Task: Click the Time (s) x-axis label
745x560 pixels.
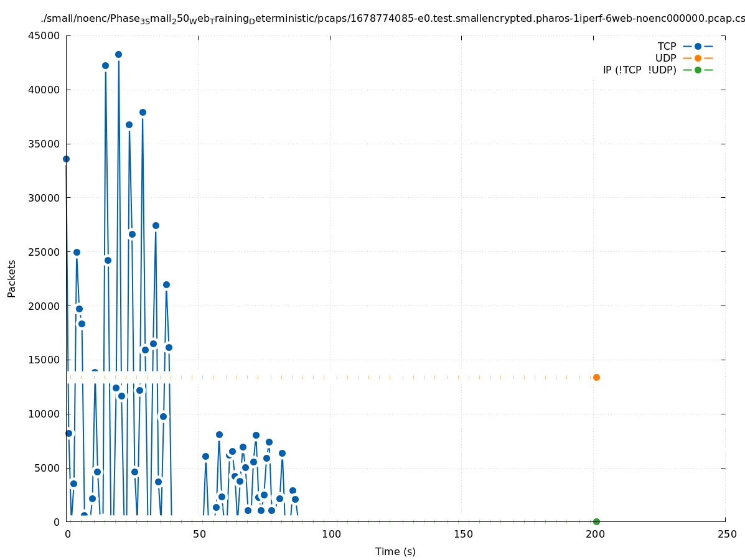Action: tap(395, 552)
